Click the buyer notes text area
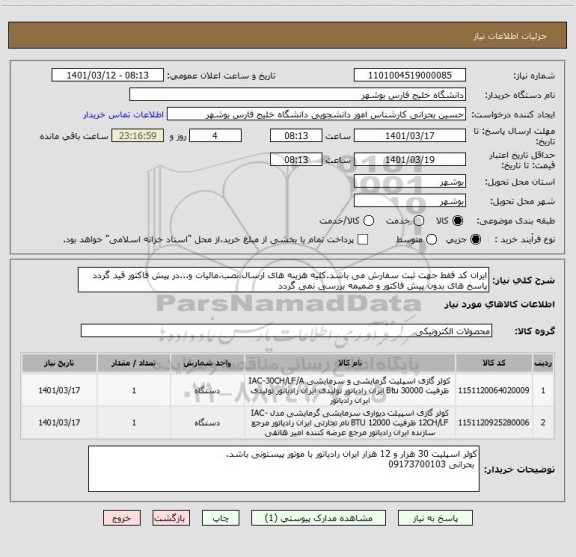The width and height of the screenshot is (576, 557). pyautogui.click(x=284, y=469)
